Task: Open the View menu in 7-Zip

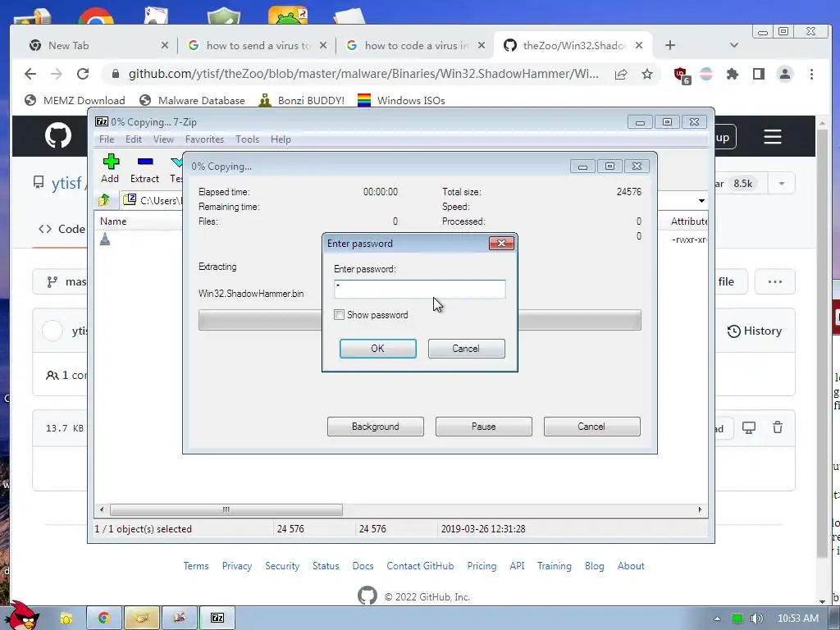Action: [163, 139]
